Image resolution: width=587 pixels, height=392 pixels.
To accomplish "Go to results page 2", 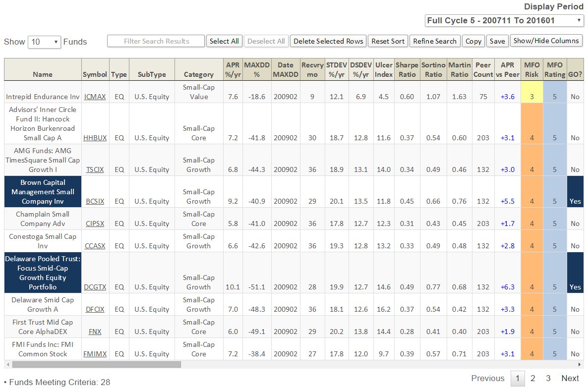I will coord(532,378).
